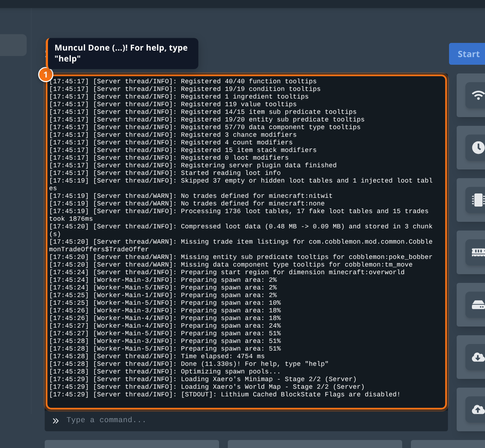Select log line 'Registered 15 item stack modifiers'
Image resolution: width=485 pixels, height=448 pixels.
click(183, 150)
